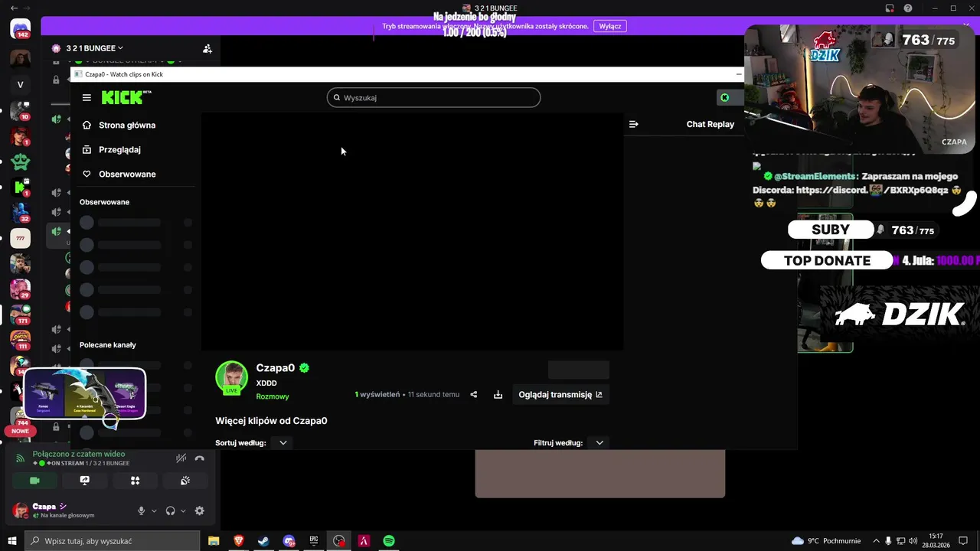980x551 pixels.
Task: Open the green Kick server icon in Discord
Action: (x=21, y=187)
